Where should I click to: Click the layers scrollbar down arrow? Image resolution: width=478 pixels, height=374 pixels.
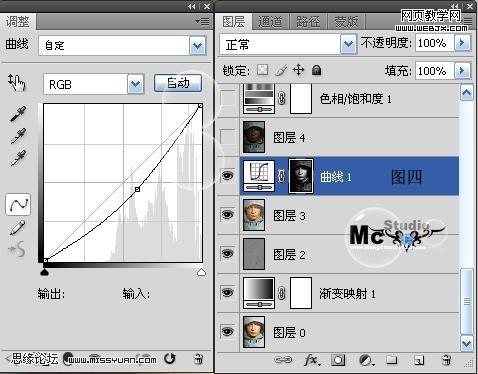pyautogui.click(x=466, y=343)
